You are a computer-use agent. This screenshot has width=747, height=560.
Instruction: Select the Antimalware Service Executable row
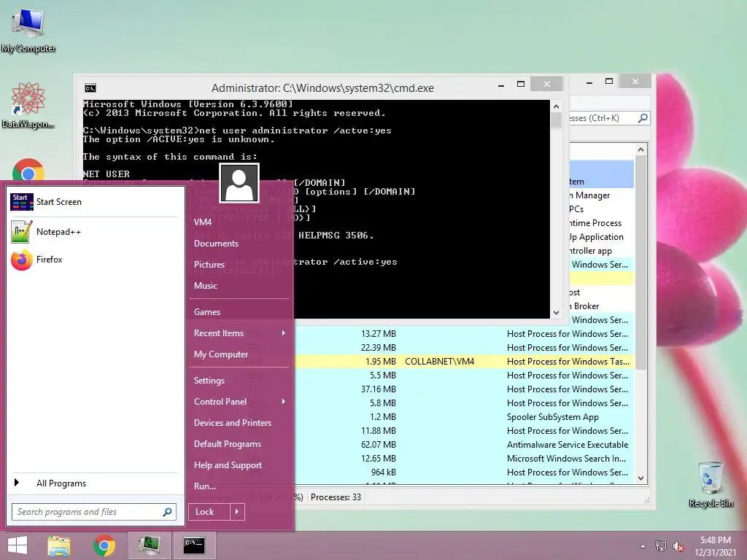tap(465, 444)
